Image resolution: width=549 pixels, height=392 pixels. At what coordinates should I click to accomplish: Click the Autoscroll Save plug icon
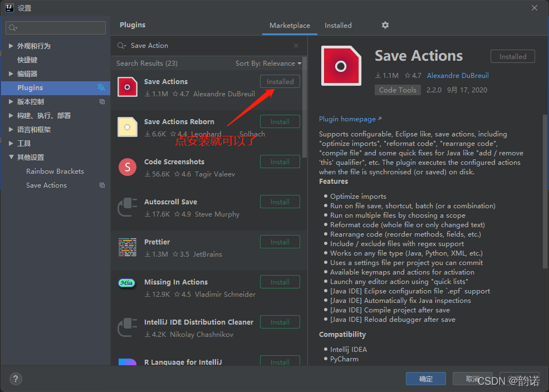pyautogui.click(x=128, y=207)
